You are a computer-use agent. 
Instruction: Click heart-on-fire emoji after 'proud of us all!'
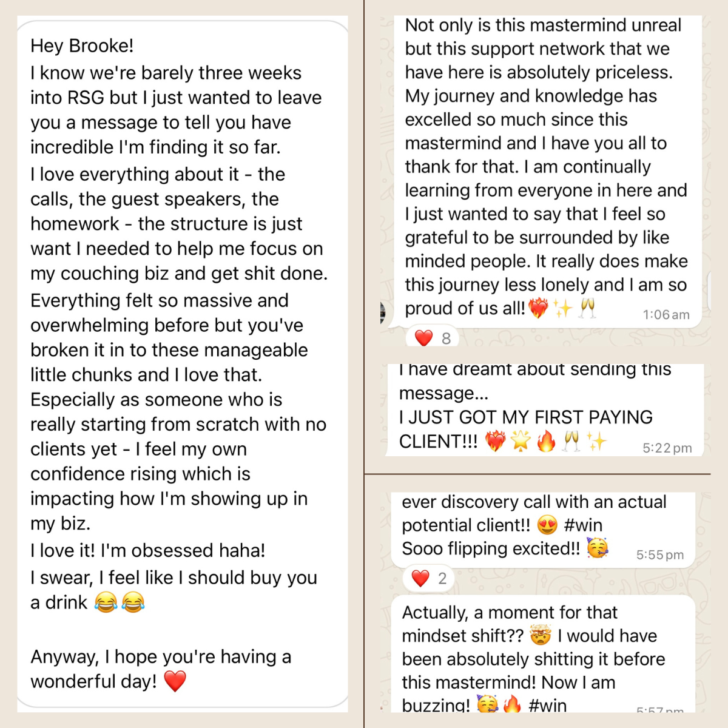coord(538,308)
